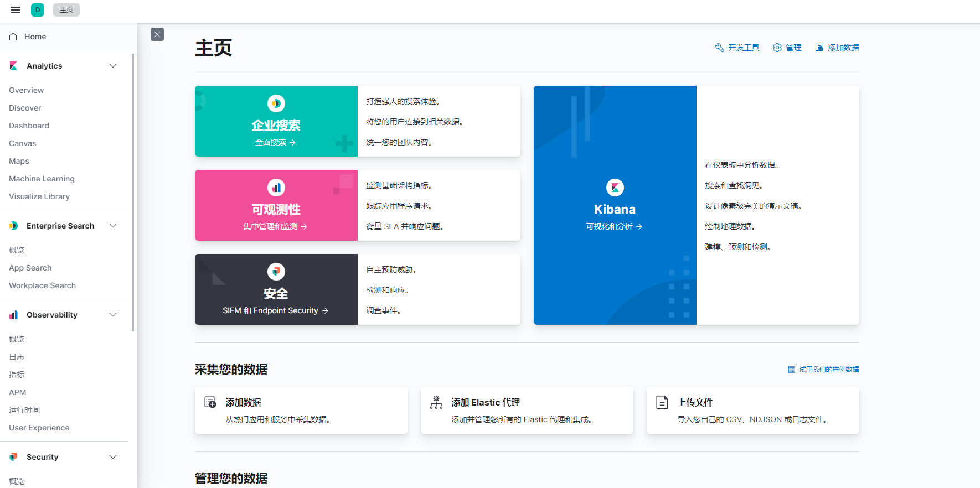980x488 pixels.
Task: Click the sidebar vertical scrollbar
Action: [x=133, y=193]
